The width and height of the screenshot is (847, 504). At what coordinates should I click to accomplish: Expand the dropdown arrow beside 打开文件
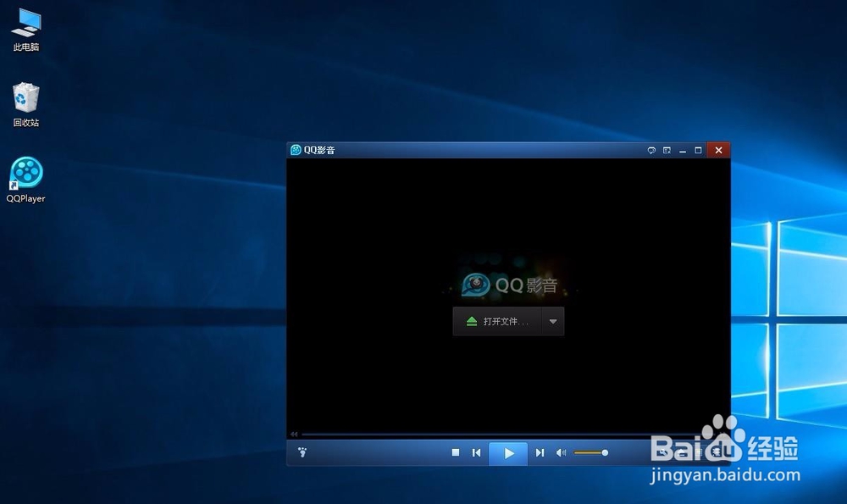click(553, 321)
